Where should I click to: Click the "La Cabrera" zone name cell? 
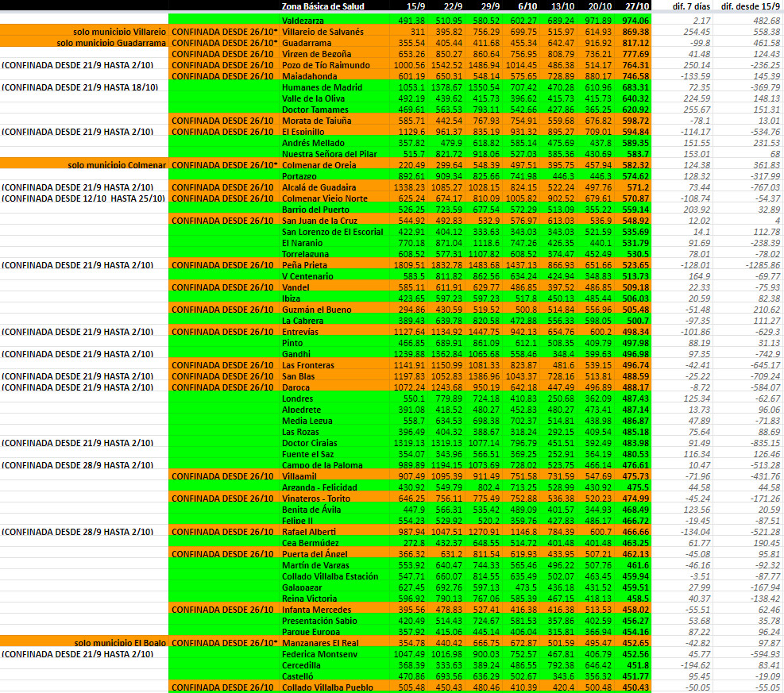pyautogui.click(x=303, y=321)
